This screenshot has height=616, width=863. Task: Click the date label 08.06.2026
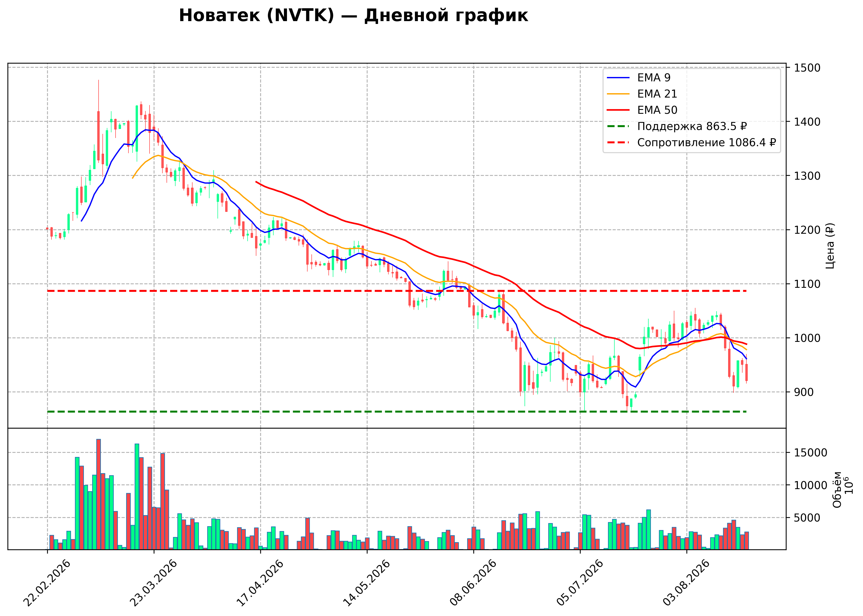coord(473,584)
